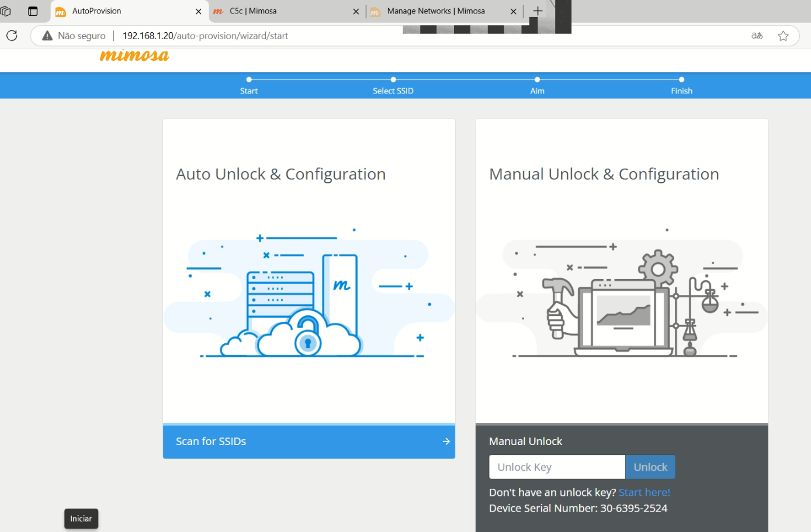Switch to Manage Networks | Mimosa tab

(x=444, y=11)
